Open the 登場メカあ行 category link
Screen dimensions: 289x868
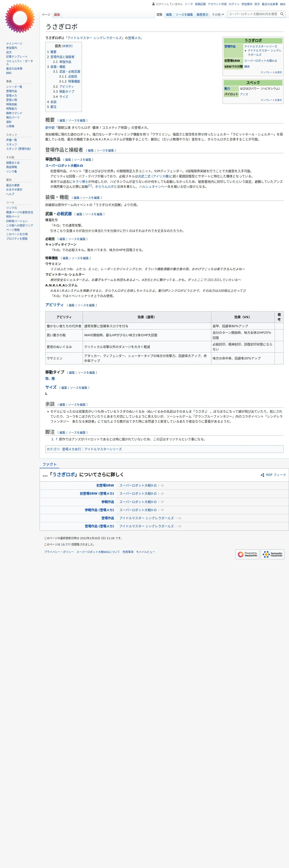tap(71, 449)
